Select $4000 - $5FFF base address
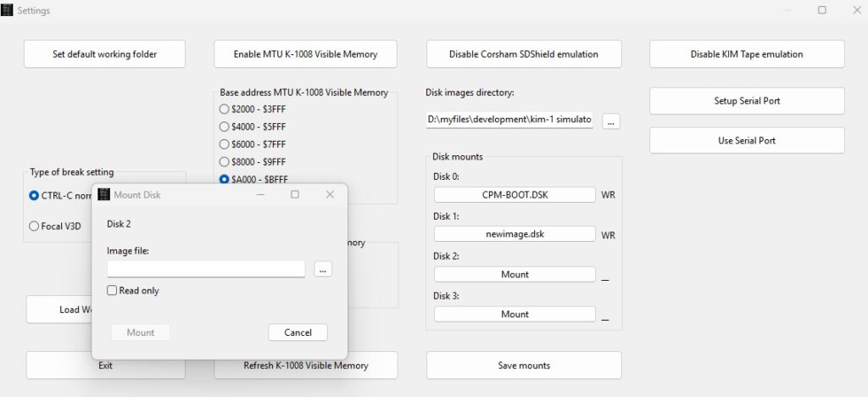 tap(225, 127)
